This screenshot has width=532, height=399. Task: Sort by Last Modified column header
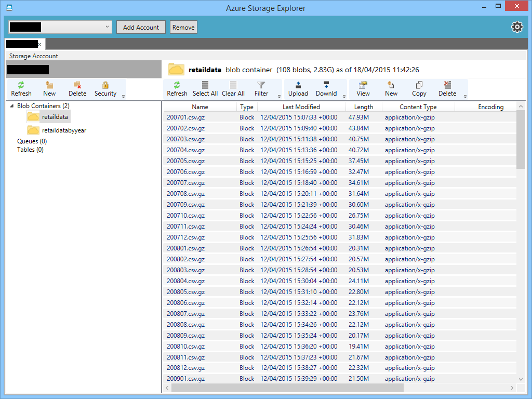(301, 107)
